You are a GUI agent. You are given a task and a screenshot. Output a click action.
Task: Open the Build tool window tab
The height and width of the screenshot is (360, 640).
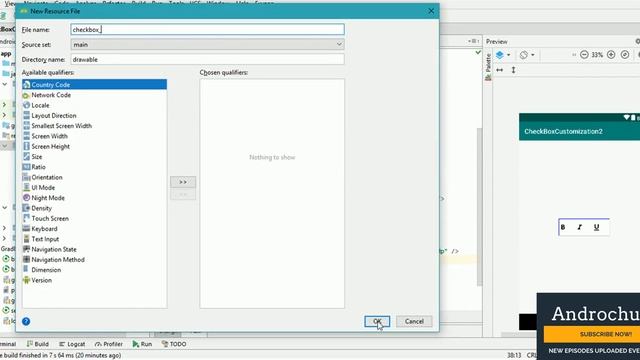(38, 344)
